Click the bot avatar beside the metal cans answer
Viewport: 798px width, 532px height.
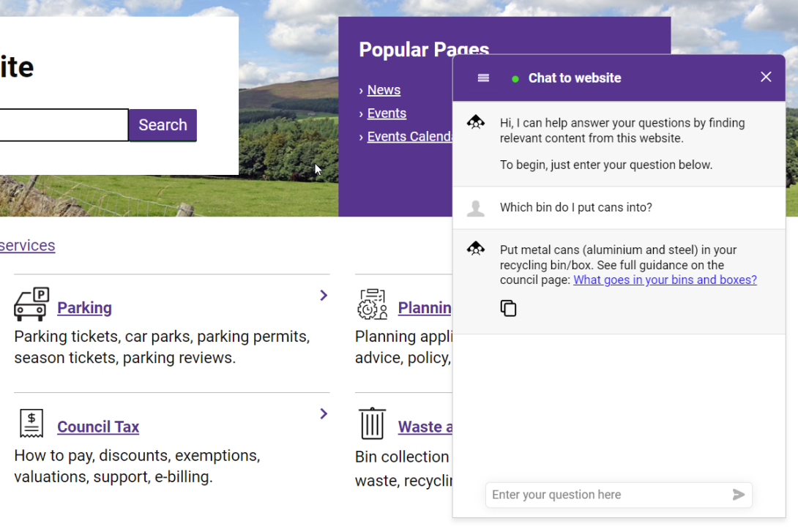point(476,249)
